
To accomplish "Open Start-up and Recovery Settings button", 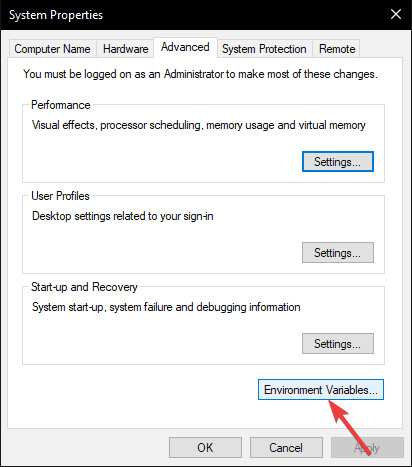I will (338, 343).
